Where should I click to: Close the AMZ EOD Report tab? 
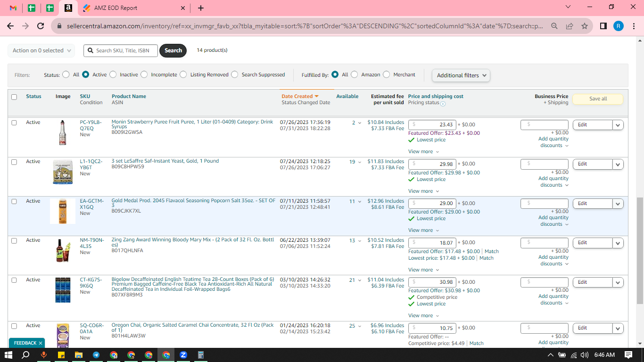pyautogui.click(x=183, y=8)
